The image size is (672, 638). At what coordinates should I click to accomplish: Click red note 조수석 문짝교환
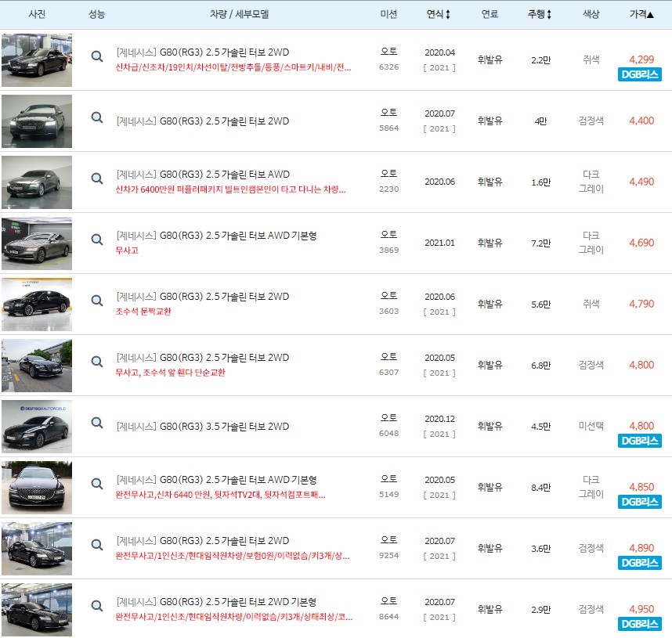(x=143, y=312)
